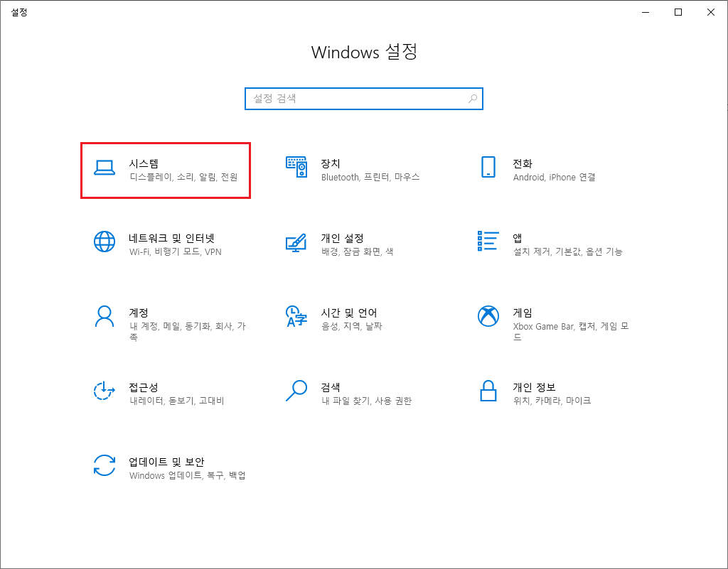The image size is (728, 569).
Task: Open 장치 settings title
Action: point(331,163)
